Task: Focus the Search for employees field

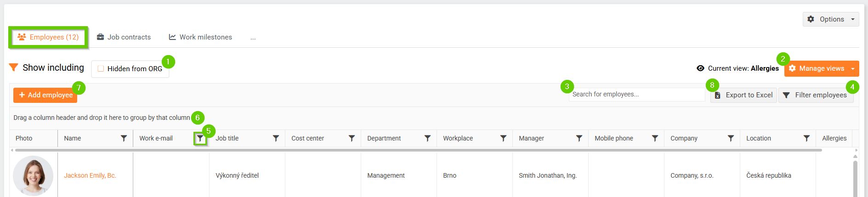Action: click(636, 95)
